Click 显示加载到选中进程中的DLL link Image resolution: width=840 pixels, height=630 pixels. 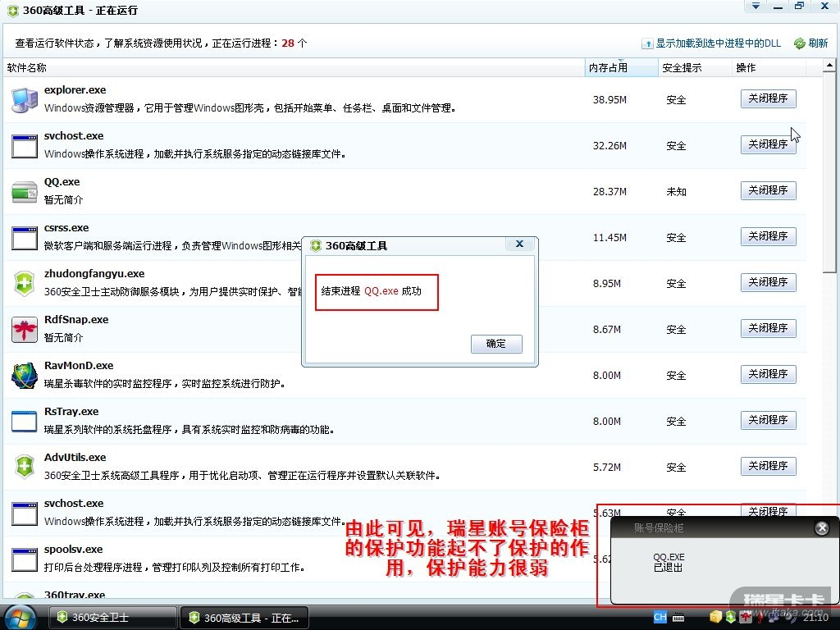718,43
